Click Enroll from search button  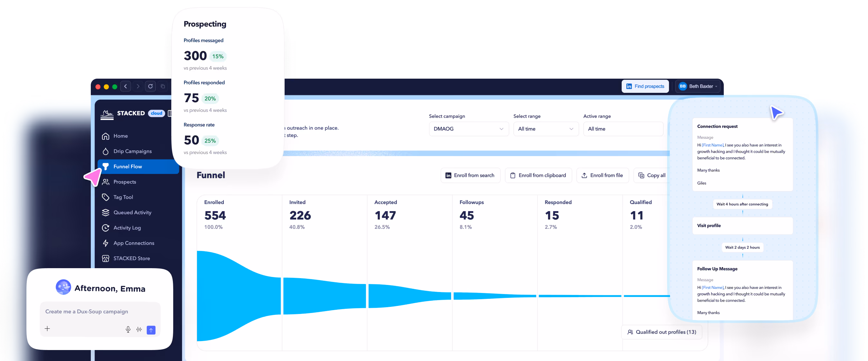[x=470, y=175]
